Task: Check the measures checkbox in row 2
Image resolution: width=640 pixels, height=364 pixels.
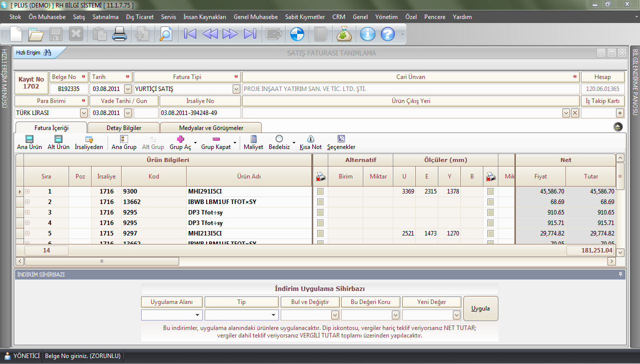Action: [x=491, y=202]
